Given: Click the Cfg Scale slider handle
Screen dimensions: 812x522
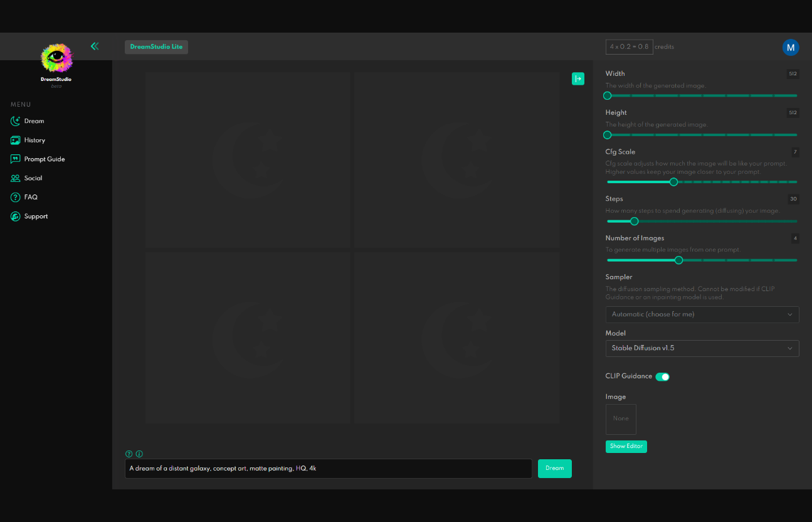Looking at the screenshot, I should coord(673,182).
